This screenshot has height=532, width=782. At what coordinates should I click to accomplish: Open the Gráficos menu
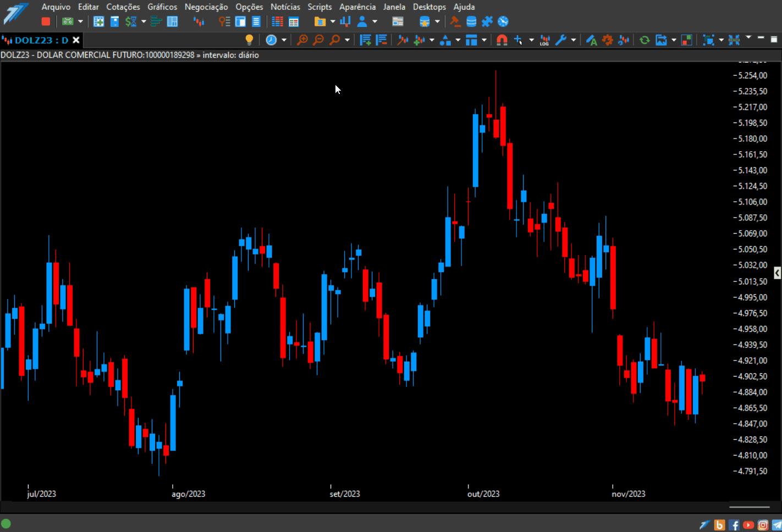(162, 7)
